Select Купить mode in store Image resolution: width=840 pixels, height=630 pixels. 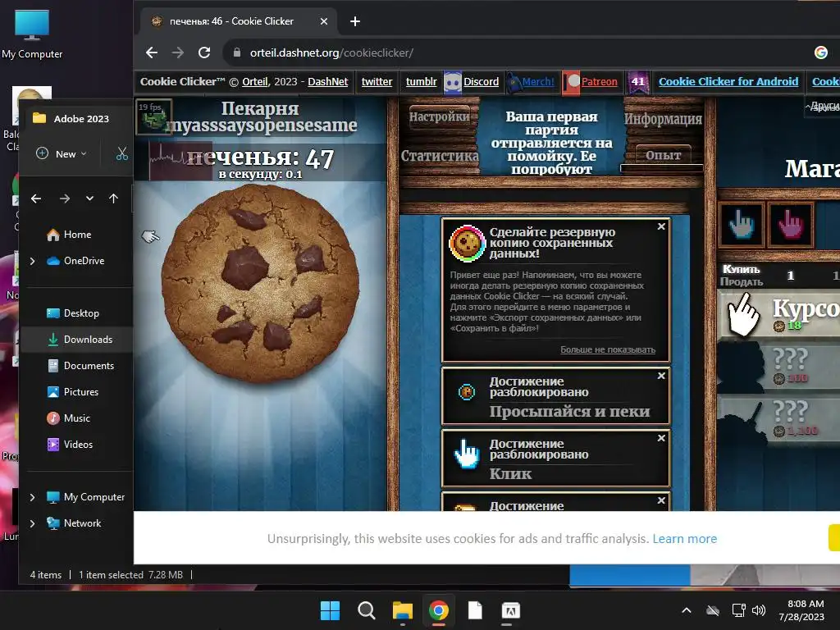pos(741,269)
